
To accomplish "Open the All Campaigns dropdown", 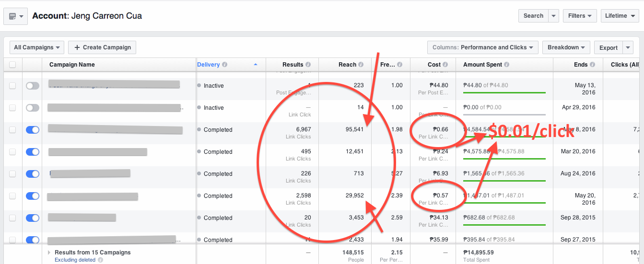I will coord(37,47).
